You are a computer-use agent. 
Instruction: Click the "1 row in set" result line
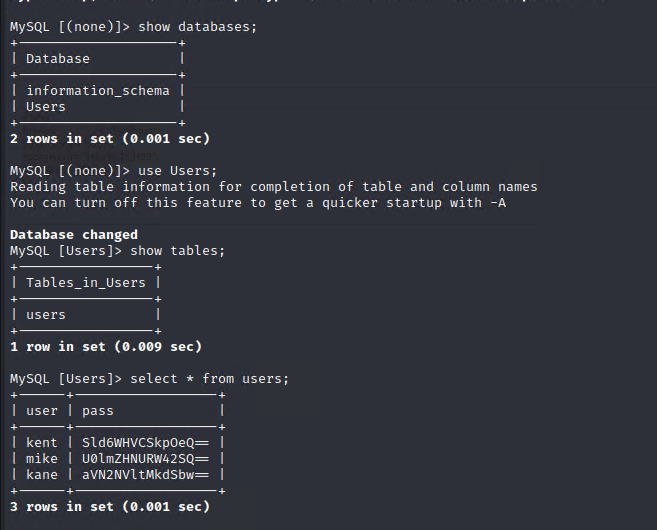(x=106, y=347)
